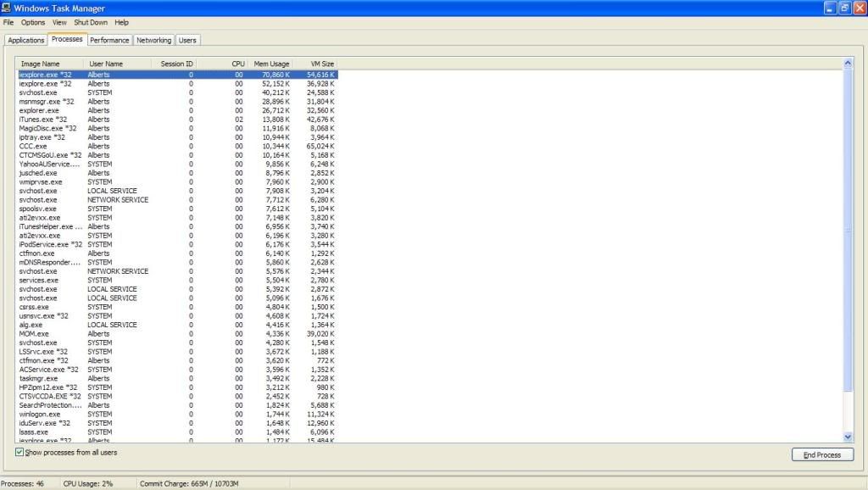Viewport: 868px width, 490px height.
Task: Select the Users tab
Action: 187,39
